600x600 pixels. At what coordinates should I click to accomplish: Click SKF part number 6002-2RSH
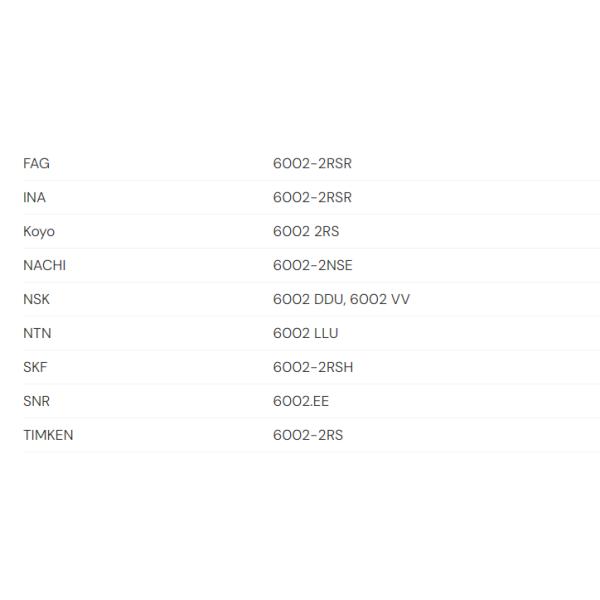click(x=313, y=367)
